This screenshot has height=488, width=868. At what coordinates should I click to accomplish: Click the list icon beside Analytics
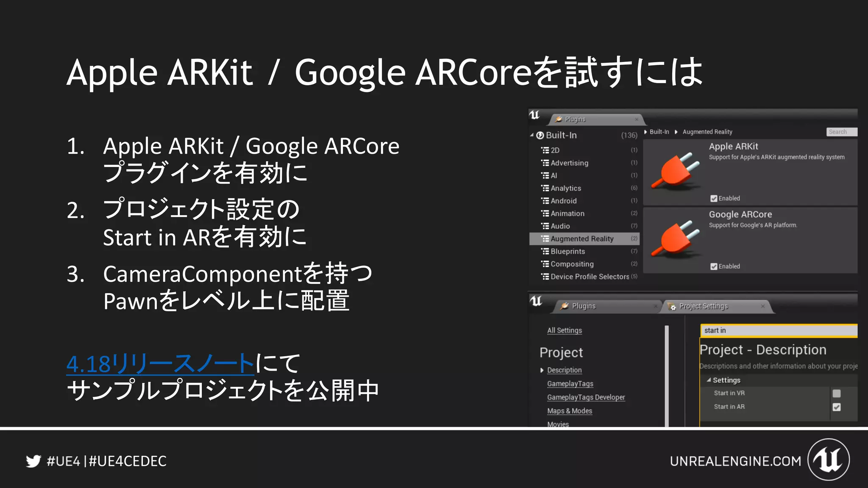[x=545, y=188]
